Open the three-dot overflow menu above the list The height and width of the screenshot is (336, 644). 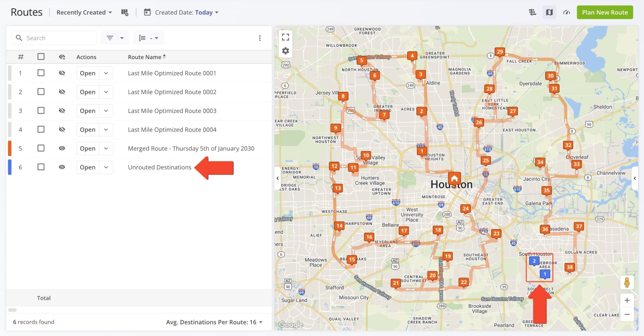260,38
